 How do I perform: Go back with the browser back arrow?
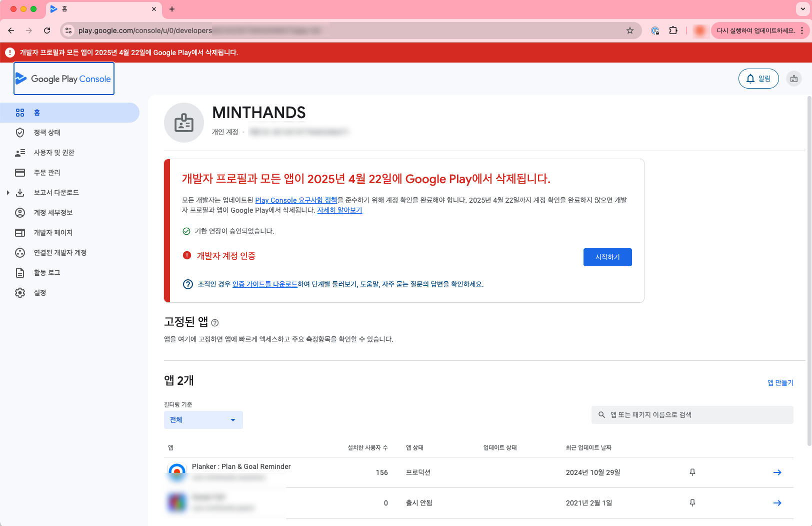point(11,31)
